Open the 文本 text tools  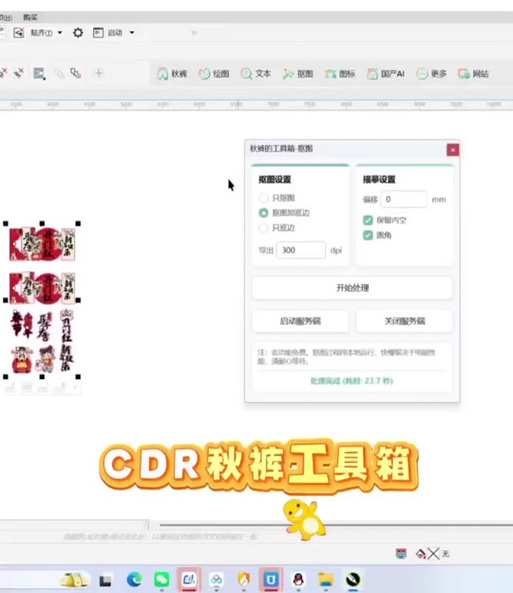click(x=256, y=74)
